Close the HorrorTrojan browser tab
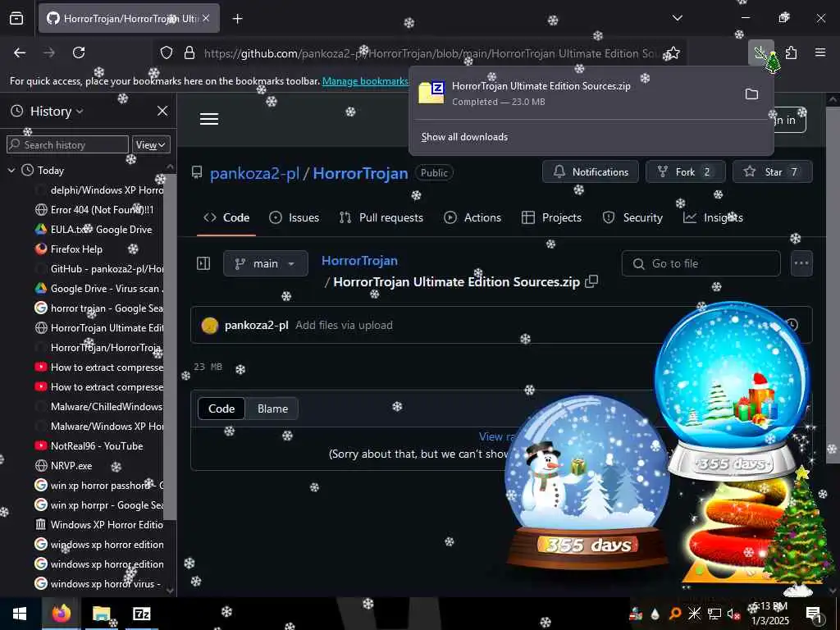Screen dimensions: 840x630 (x=206, y=18)
